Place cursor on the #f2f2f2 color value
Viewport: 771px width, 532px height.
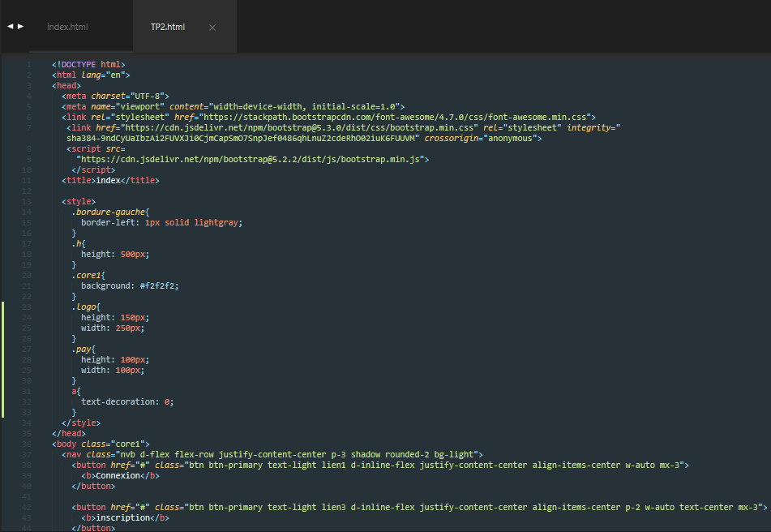tap(159, 285)
